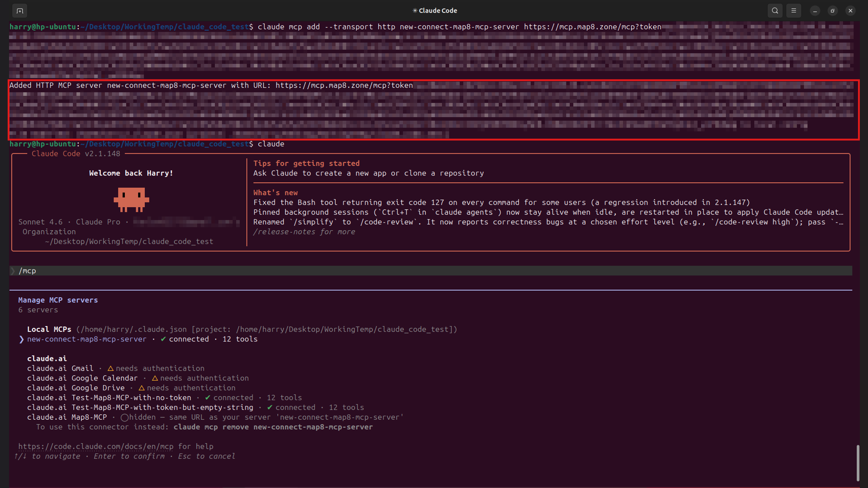Click the 'Sonnet 4.6' model label

[x=41, y=222]
